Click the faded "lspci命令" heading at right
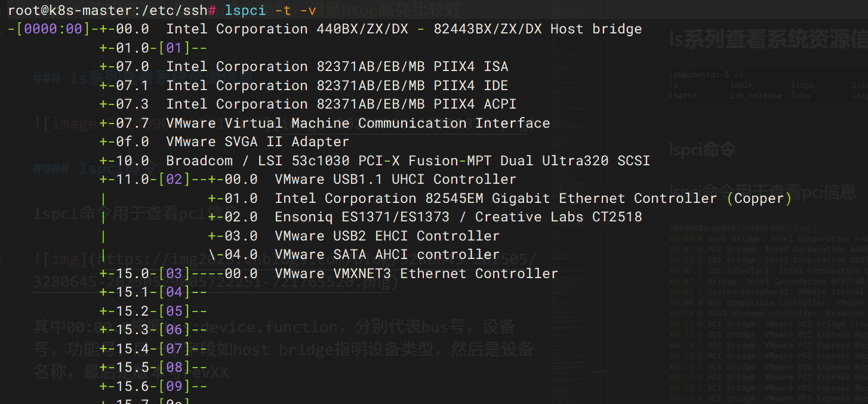Screen dimensions: 868x404 click(x=702, y=150)
